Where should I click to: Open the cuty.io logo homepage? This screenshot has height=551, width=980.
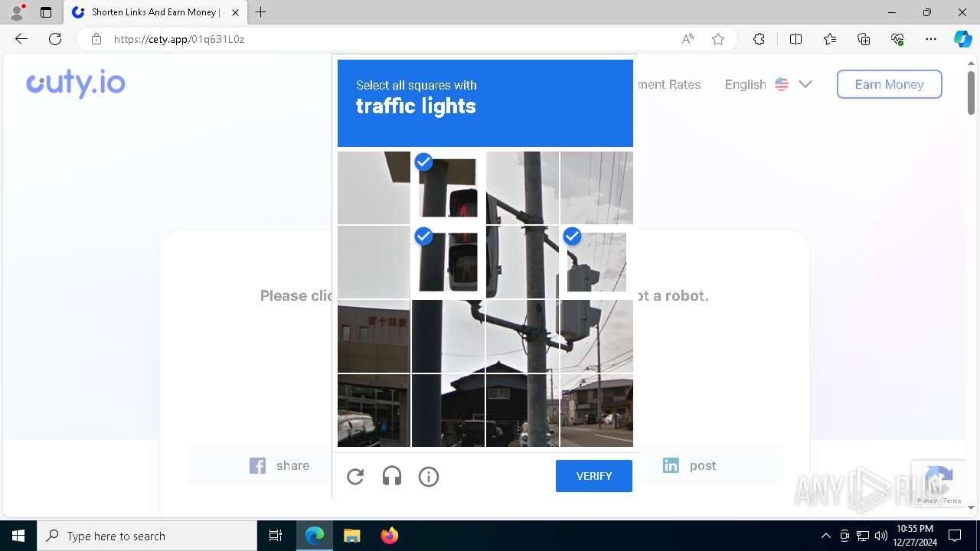[76, 83]
